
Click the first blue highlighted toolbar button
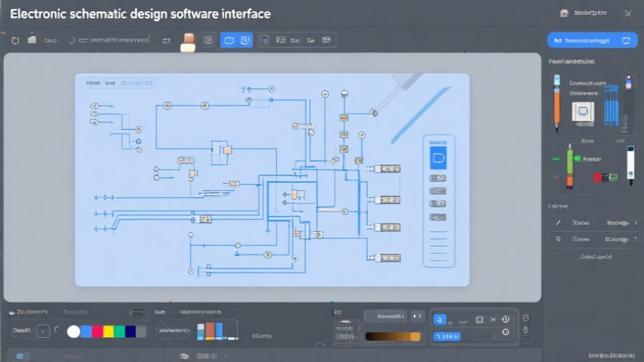pos(229,41)
